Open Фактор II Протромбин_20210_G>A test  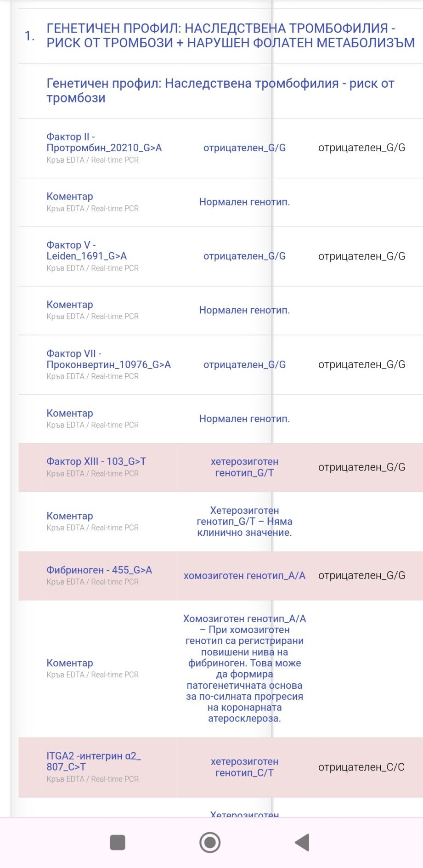coord(104,142)
